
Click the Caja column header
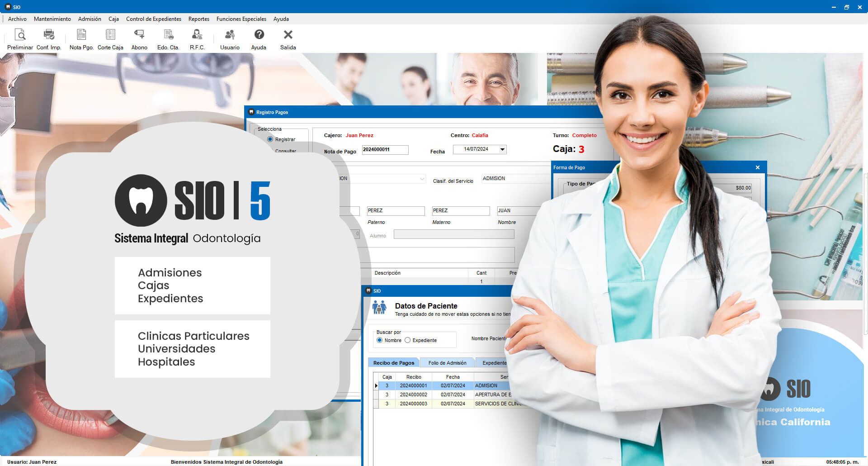(x=387, y=377)
